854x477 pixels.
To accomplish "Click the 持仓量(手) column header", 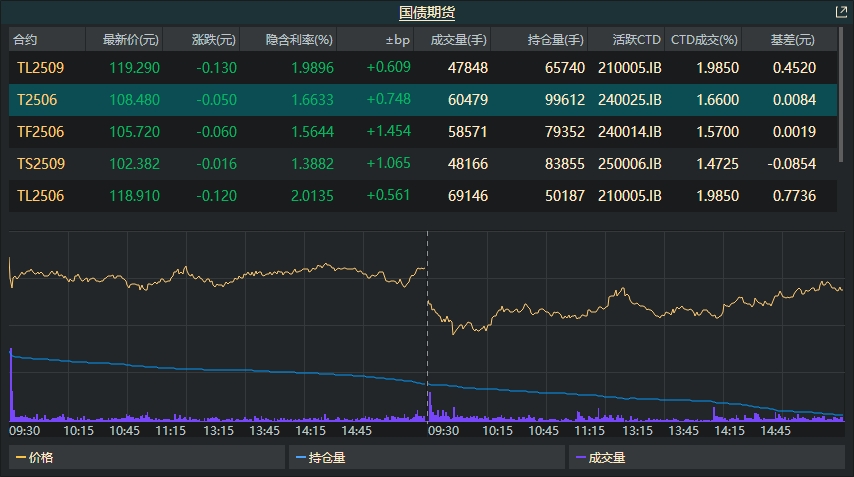I will click(x=555, y=40).
